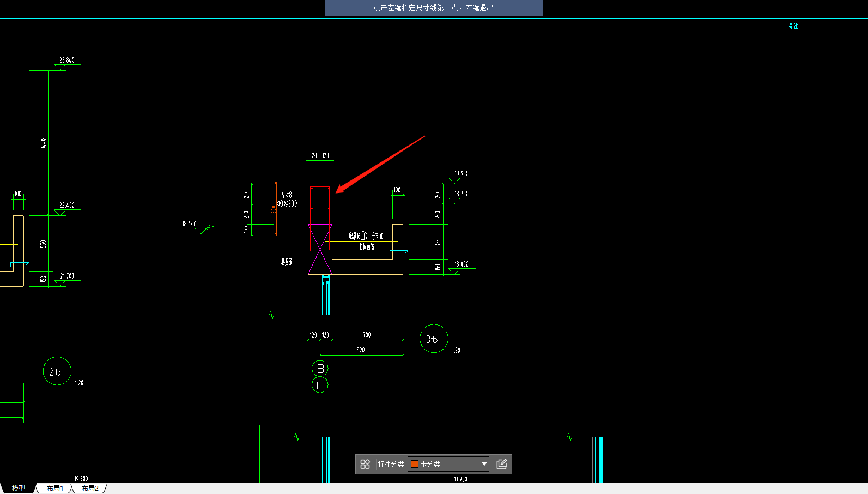
Task: Open the annotation category grid icon
Action: pyautogui.click(x=365, y=464)
